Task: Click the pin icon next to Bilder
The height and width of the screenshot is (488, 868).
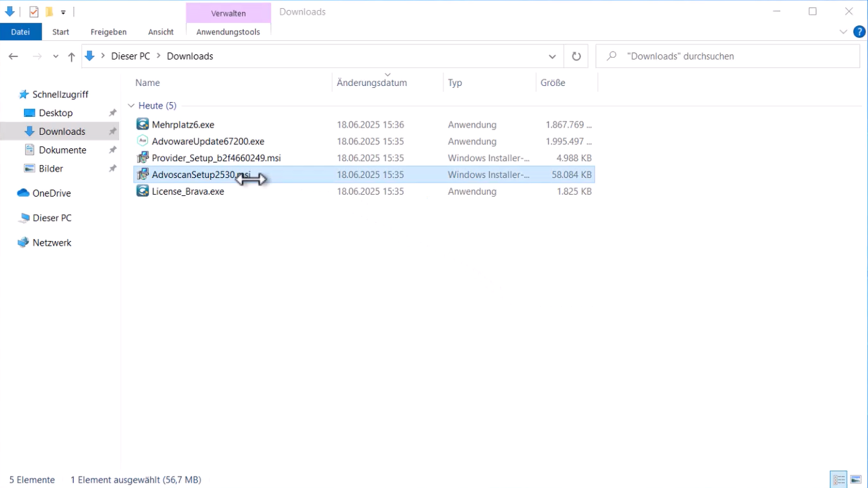Action: (113, 168)
